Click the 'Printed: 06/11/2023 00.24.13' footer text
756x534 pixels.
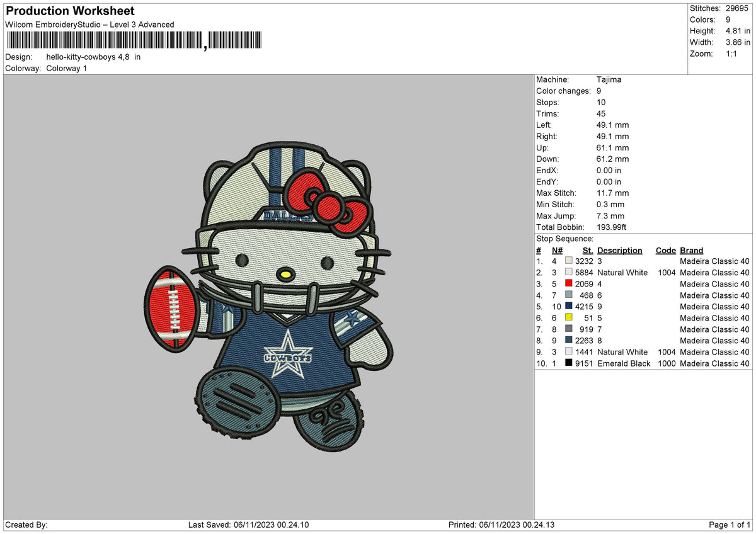(x=501, y=525)
